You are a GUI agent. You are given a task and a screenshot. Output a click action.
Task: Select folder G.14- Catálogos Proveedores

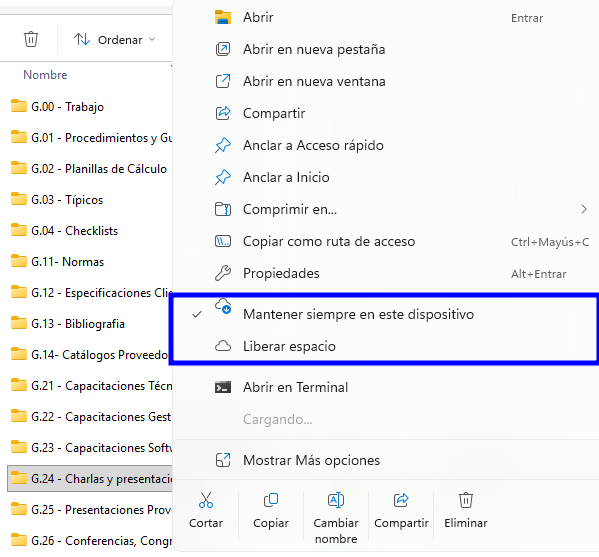pyautogui.click(x=91, y=355)
